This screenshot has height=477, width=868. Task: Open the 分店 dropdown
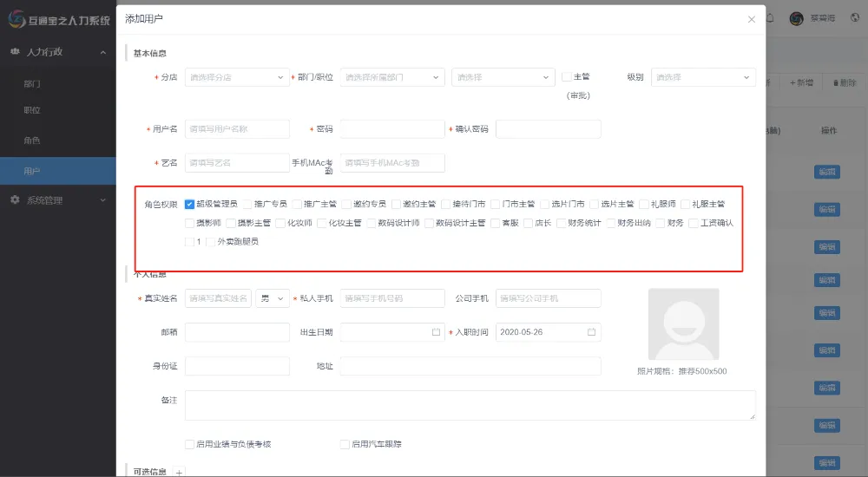(x=236, y=77)
